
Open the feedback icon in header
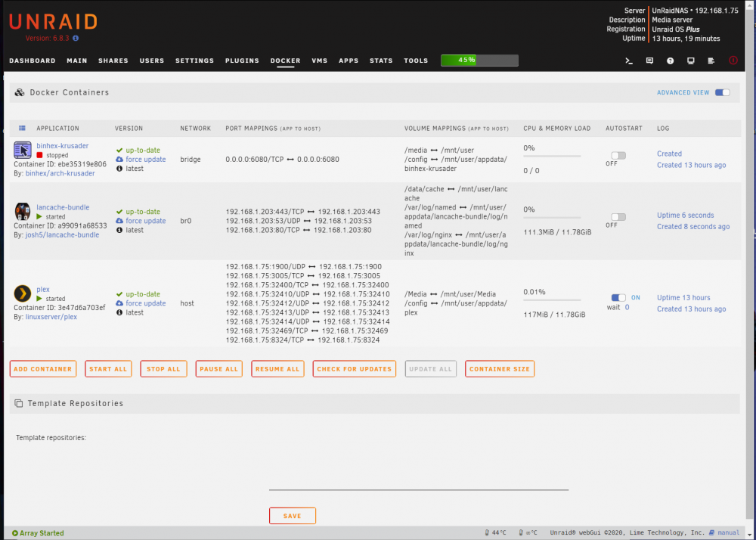tap(649, 61)
